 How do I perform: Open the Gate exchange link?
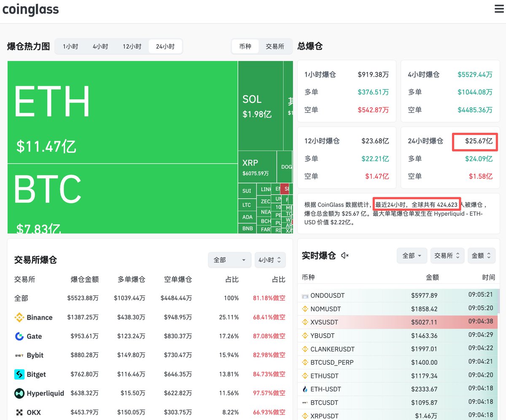[x=34, y=337]
